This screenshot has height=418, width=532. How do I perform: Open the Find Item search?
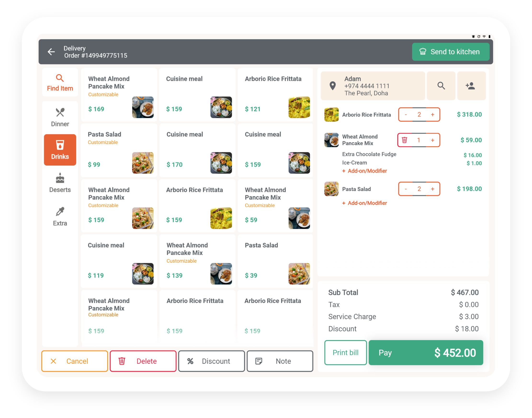click(60, 83)
